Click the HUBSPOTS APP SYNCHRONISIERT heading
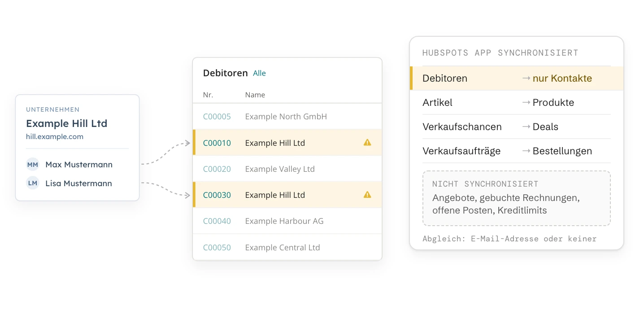 pos(500,53)
